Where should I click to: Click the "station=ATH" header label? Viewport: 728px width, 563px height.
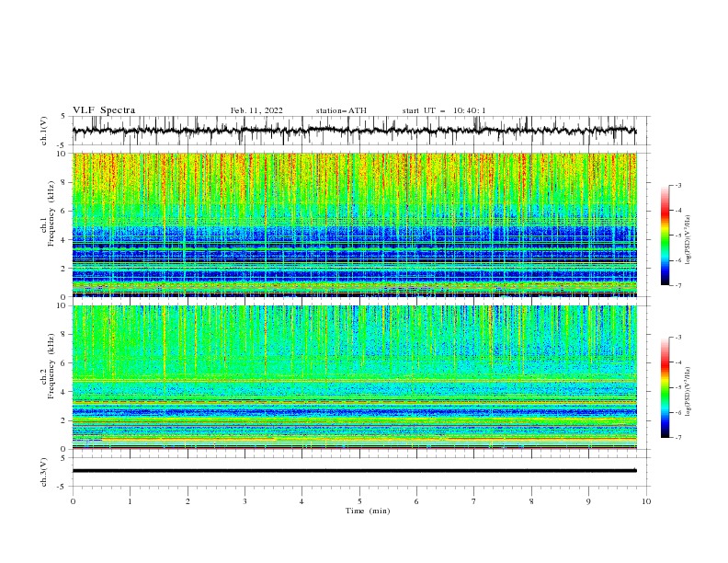tap(341, 110)
